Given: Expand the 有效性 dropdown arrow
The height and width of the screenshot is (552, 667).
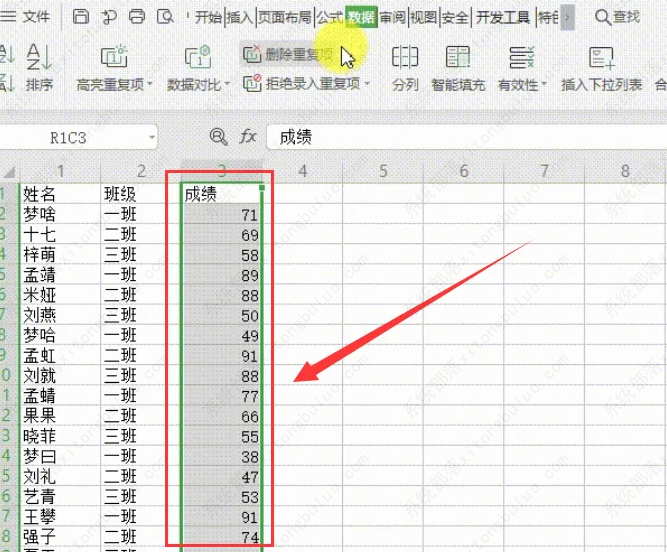Looking at the screenshot, I should tap(544, 84).
